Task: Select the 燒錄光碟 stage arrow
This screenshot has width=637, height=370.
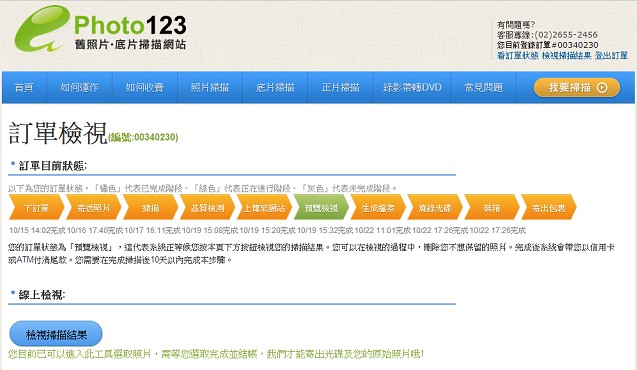Action: 435,208
